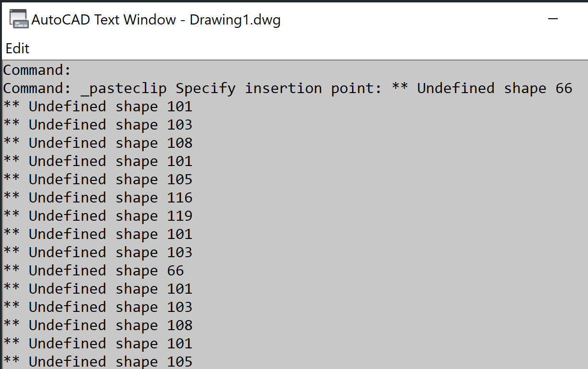
Task: Click the AutoCAD Text Window title bar icon
Action: (x=19, y=20)
